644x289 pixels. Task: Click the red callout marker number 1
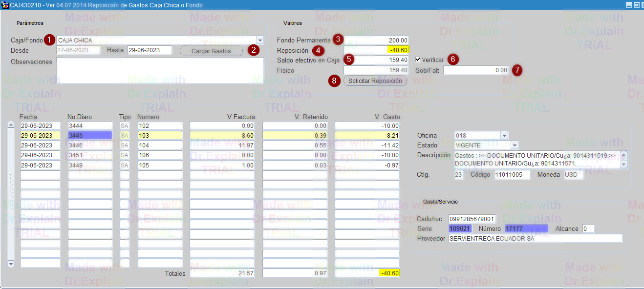pyautogui.click(x=49, y=40)
